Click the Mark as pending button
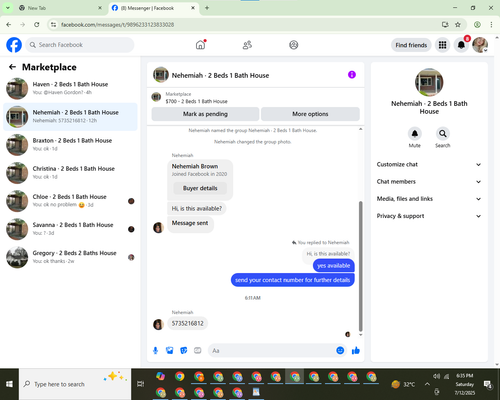500x400 pixels. coord(205,114)
